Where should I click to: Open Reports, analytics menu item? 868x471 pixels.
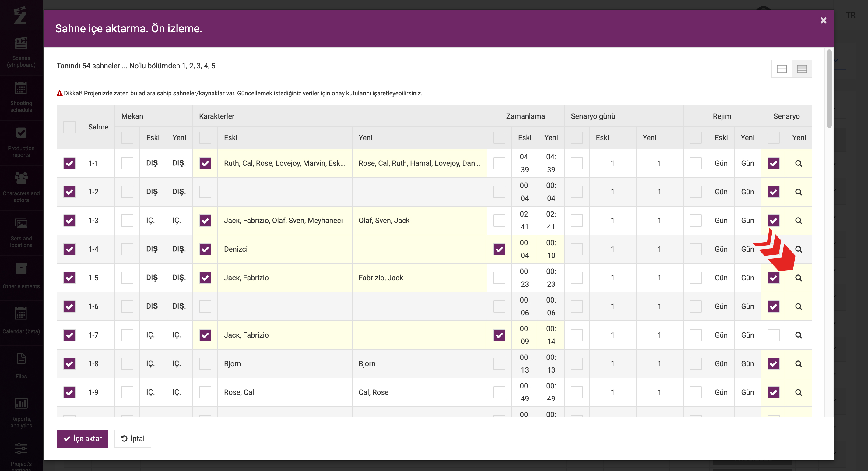[x=21, y=413]
